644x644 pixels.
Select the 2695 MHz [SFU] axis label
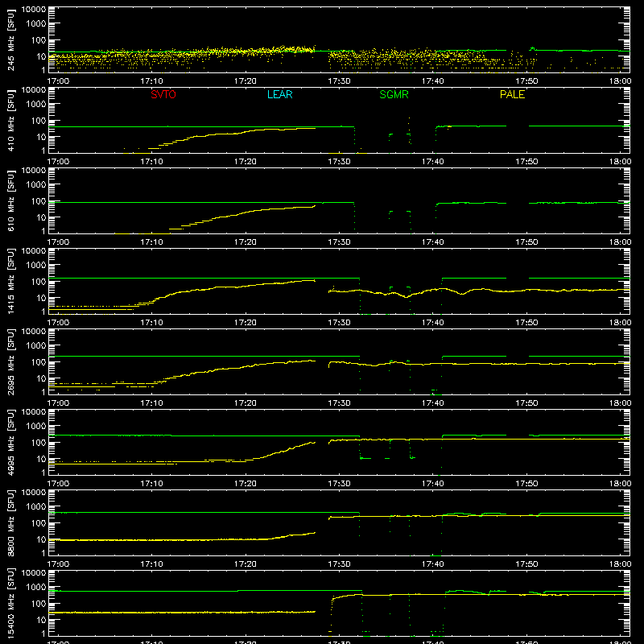10,361
